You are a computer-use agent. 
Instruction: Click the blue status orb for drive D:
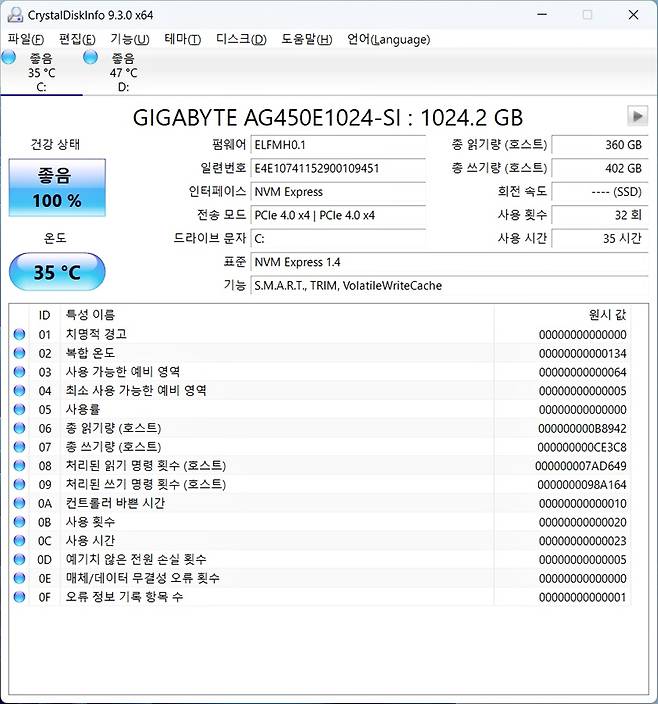click(91, 58)
